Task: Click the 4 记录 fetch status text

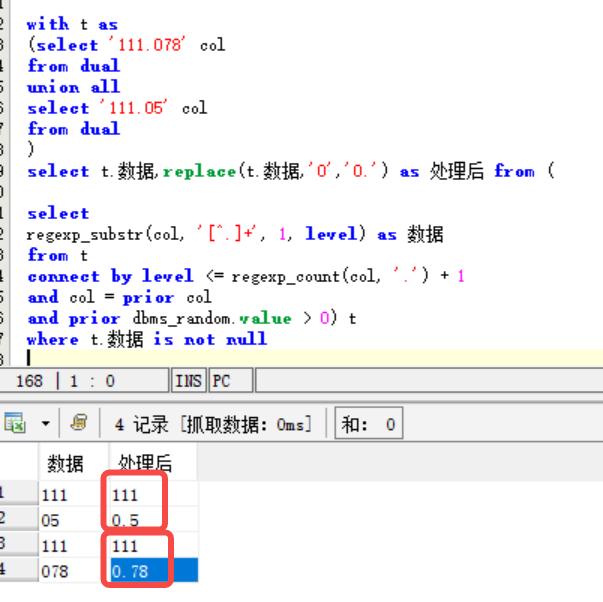Action: (213, 424)
